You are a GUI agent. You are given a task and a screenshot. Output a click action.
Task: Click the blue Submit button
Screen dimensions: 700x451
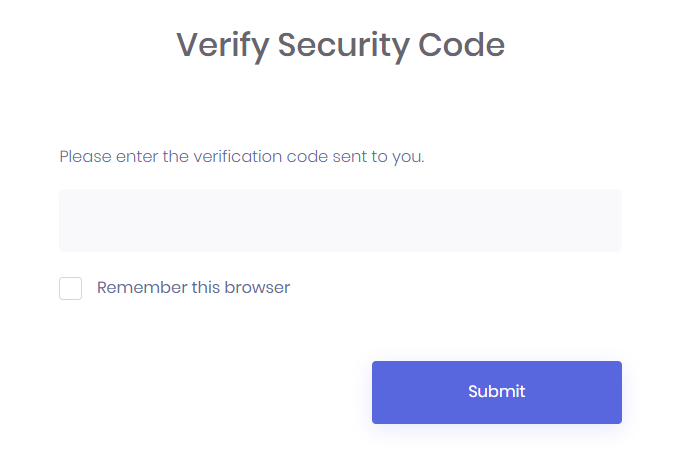tap(496, 392)
